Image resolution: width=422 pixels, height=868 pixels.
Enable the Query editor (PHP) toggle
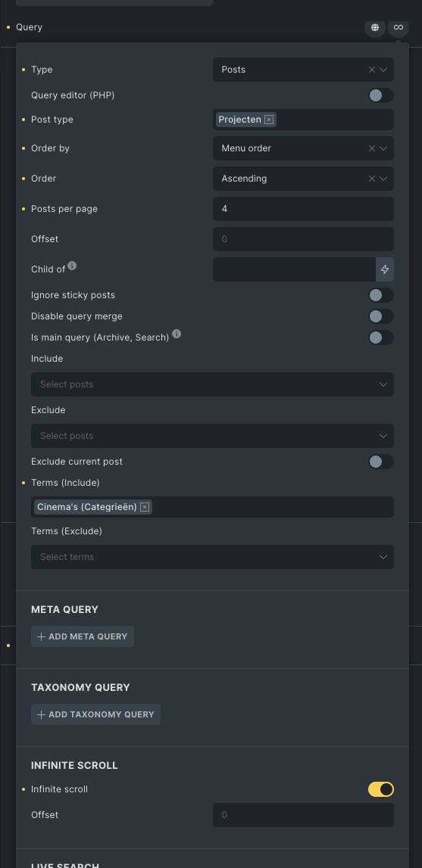click(x=381, y=95)
